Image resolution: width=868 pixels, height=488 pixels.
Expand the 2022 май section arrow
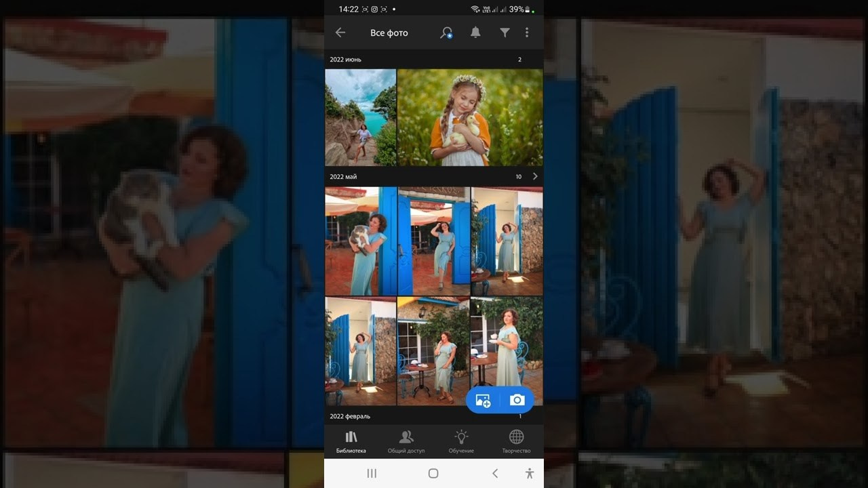pos(535,176)
